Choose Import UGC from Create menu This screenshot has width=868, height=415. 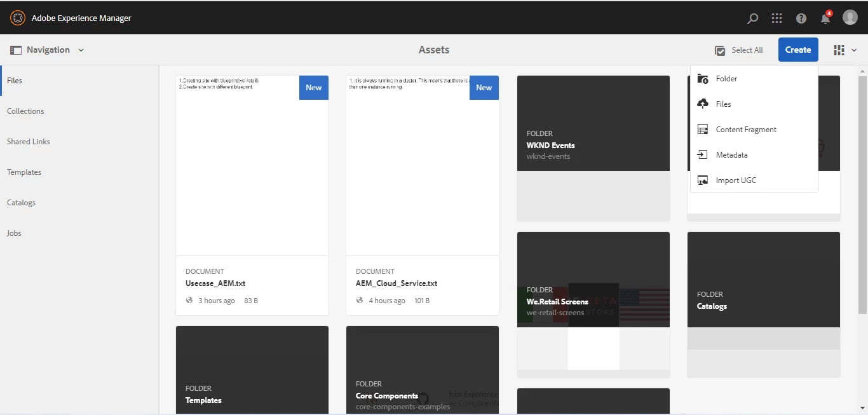[754, 180]
